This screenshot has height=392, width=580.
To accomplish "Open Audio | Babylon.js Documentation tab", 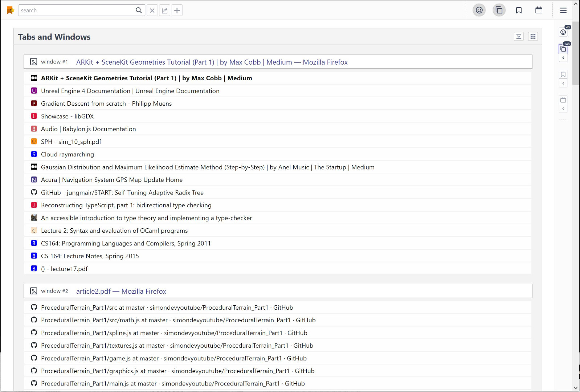I will [278, 129].
